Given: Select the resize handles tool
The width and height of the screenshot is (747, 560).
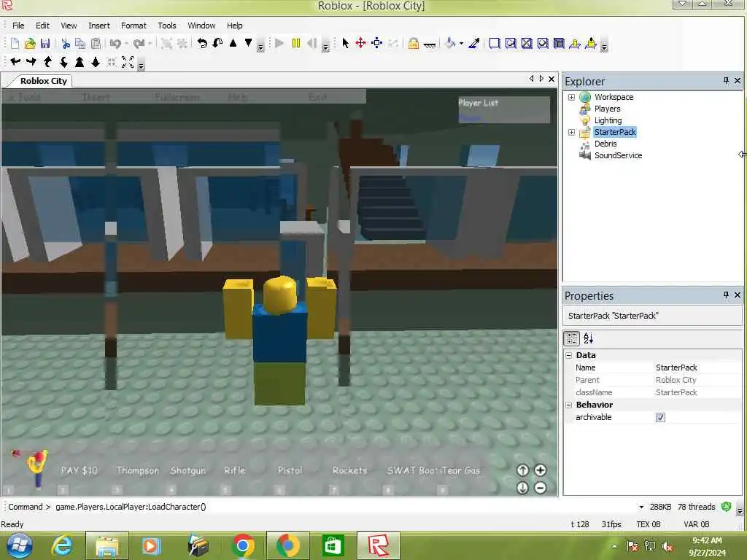Looking at the screenshot, I should pos(377,43).
